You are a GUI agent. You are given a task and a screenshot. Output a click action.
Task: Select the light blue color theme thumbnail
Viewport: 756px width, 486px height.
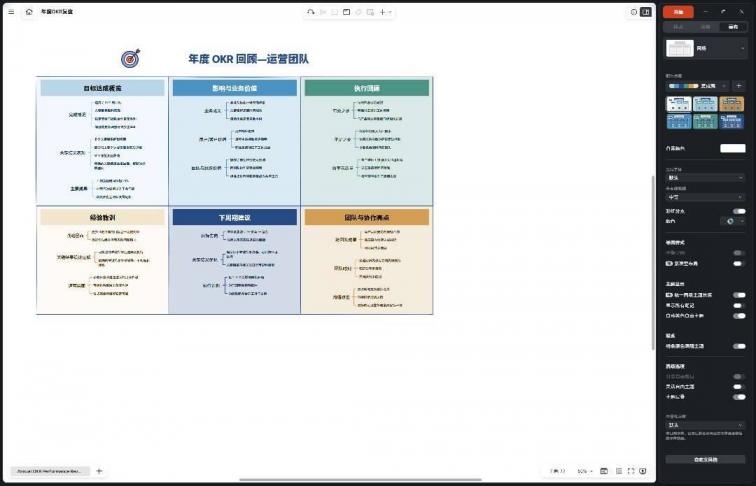(x=705, y=104)
